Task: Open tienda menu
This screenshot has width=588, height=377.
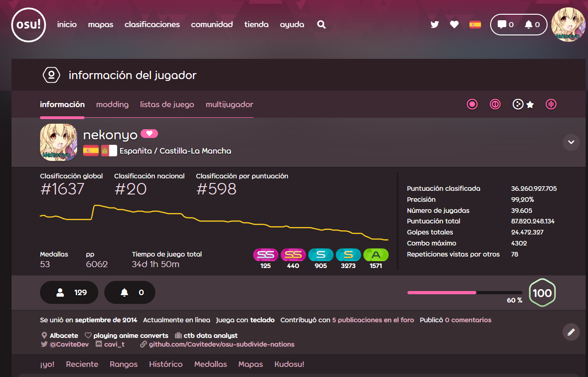Action: (256, 25)
